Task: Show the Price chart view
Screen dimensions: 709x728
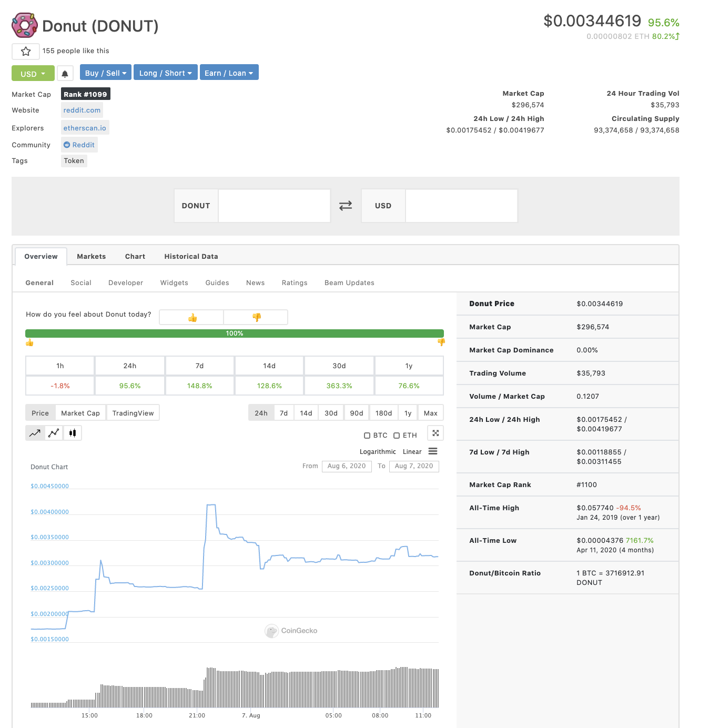Action: 40,413
